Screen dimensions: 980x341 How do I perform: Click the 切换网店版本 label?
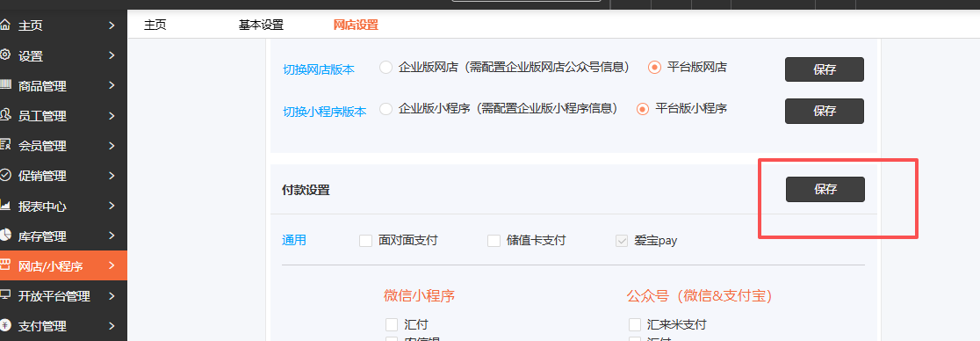319,70
